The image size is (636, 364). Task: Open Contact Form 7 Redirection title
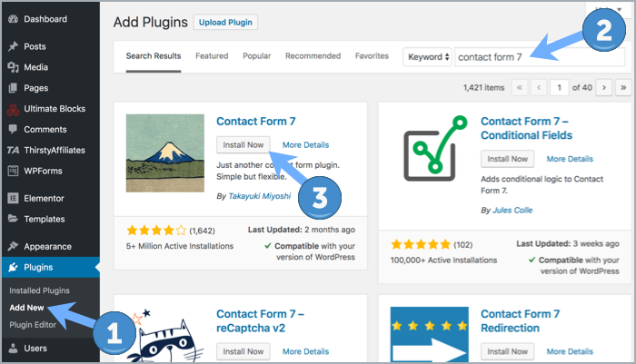pos(521,320)
